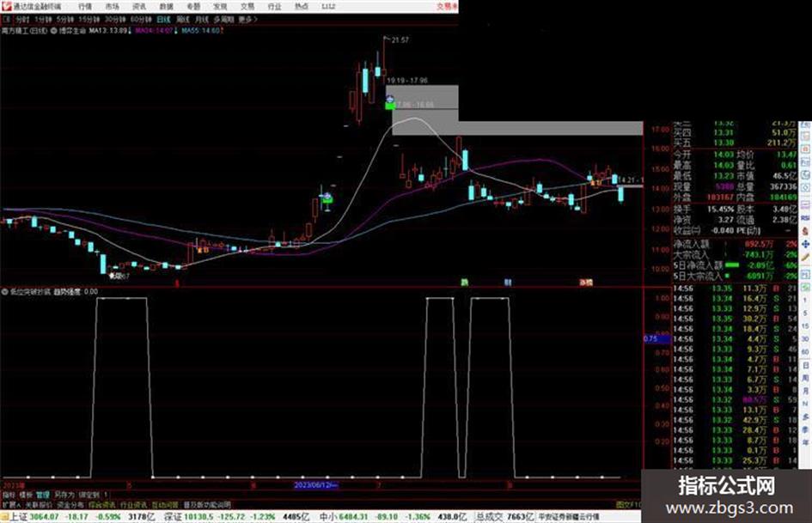Click the blue 0.75 axis value marker
This screenshot has height=523, width=812.
click(656, 338)
